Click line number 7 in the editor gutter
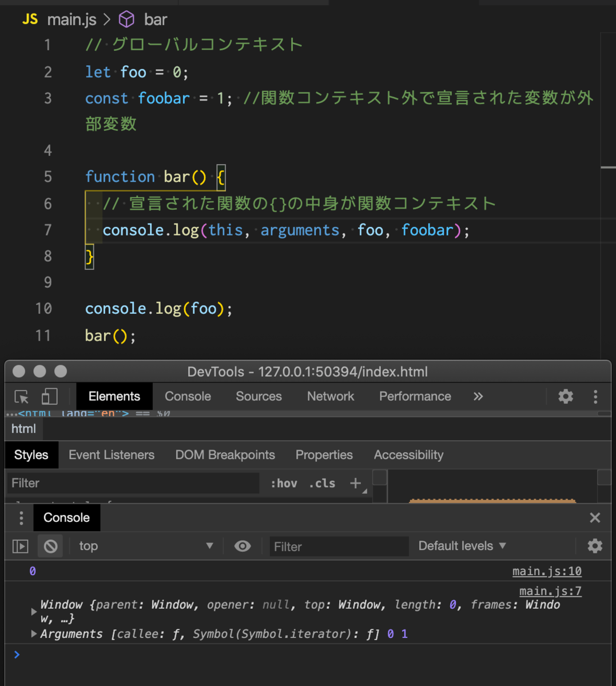 tap(48, 230)
